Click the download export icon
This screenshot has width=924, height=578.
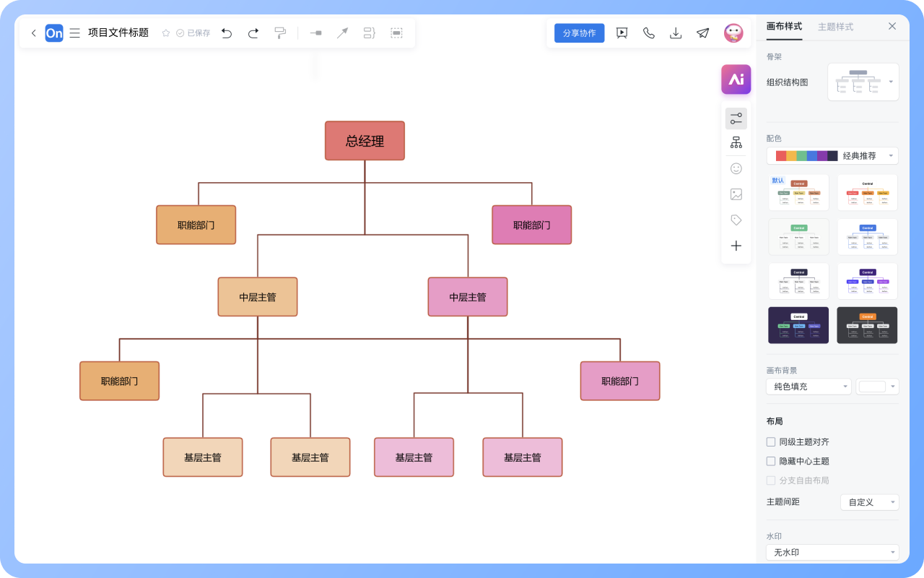[676, 33]
